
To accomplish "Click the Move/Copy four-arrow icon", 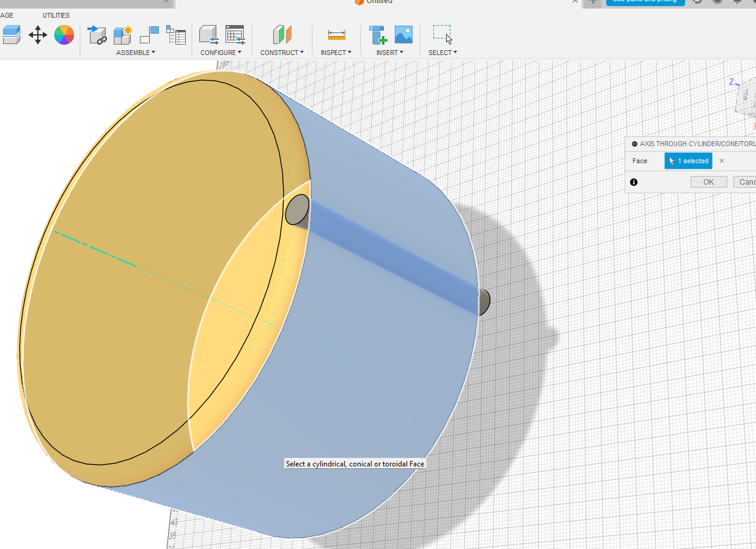I will click(x=38, y=35).
